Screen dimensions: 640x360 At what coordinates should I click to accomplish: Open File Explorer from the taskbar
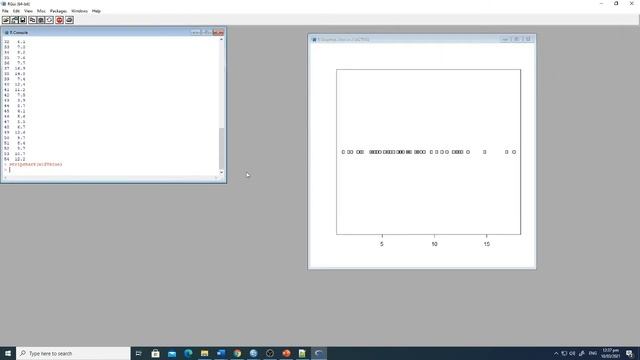point(204,353)
